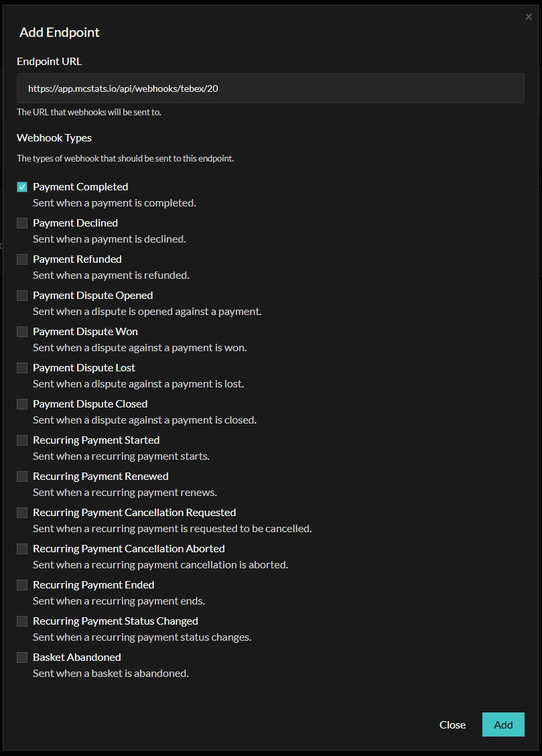Uncheck the Payment Completed checkbox
The image size is (542, 756).
tap(22, 187)
